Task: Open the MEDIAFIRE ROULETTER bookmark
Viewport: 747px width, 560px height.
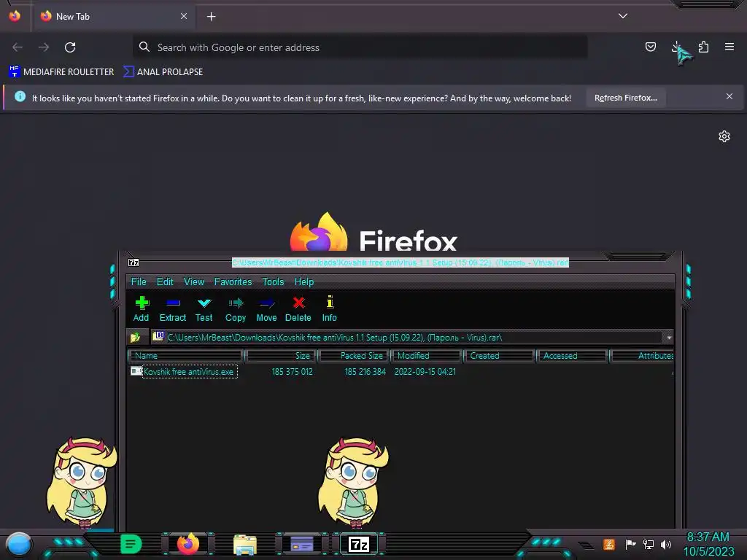Action: [61, 72]
